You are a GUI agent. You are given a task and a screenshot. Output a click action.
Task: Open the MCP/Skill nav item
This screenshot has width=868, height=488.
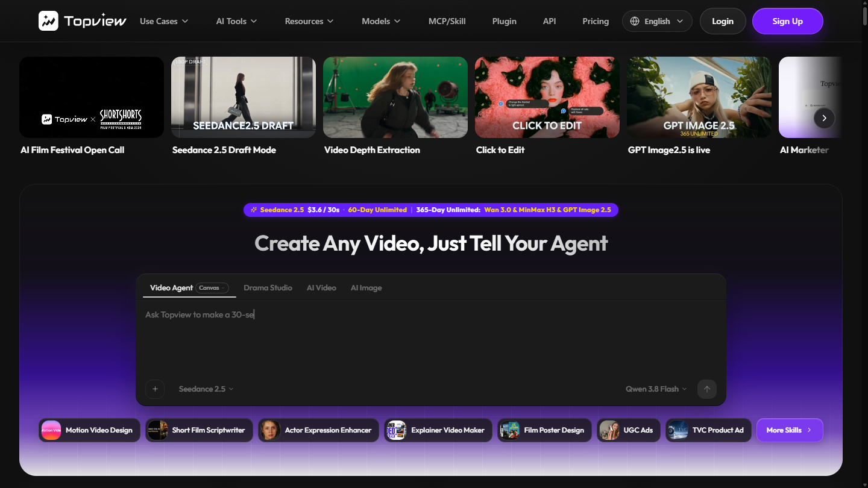click(x=447, y=21)
